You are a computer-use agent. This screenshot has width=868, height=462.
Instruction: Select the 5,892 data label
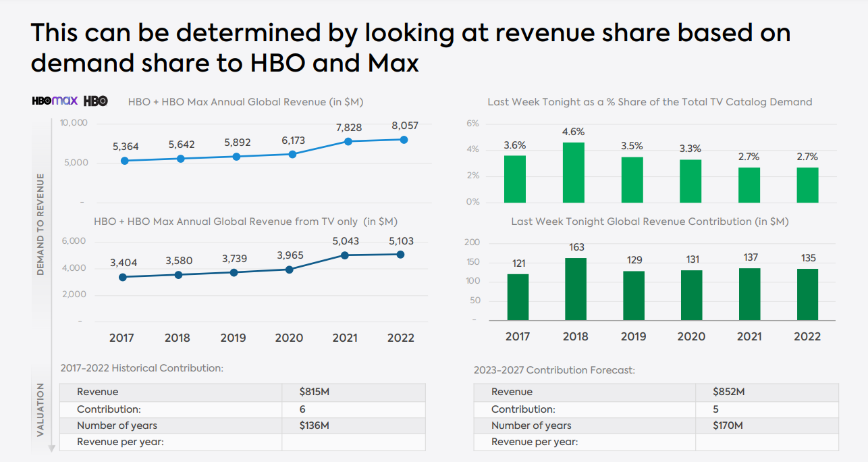pyautogui.click(x=237, y=143)
